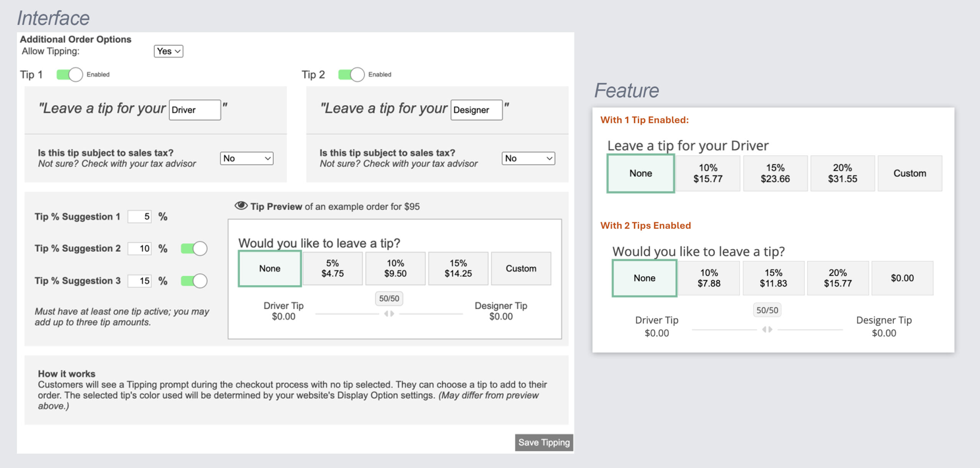Image resolution: width=980 pixels, height=468 pixels.
Task: Turn off the Tip % Suggestion 2 toggle
Action: click(x=194, y=249)
